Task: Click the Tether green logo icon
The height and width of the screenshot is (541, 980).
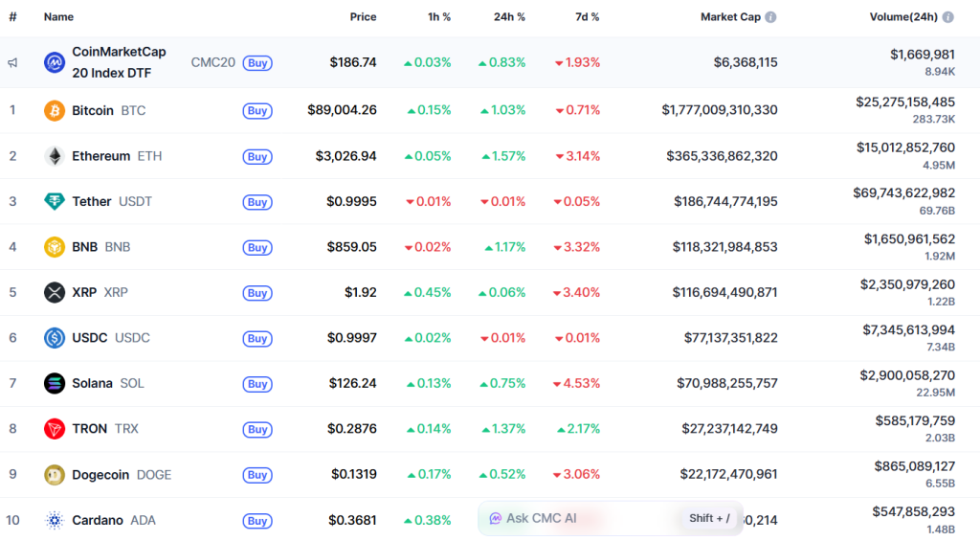Action: click(x=55, y=202)
